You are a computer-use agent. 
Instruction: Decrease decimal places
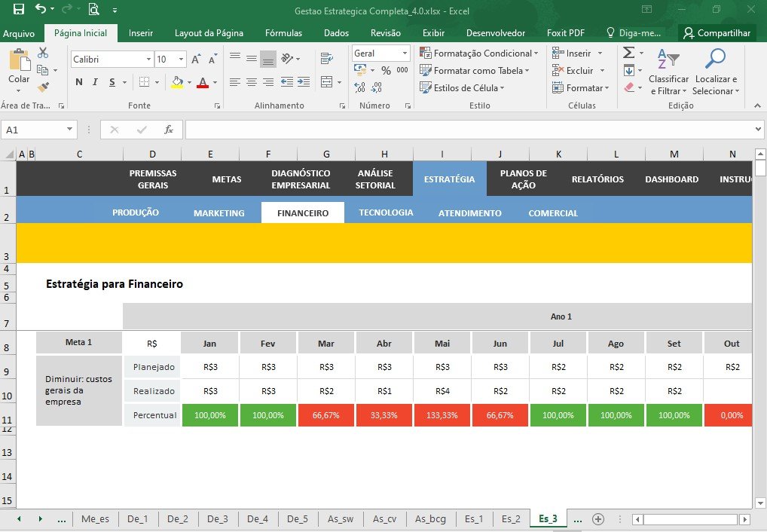pos(376,87)
